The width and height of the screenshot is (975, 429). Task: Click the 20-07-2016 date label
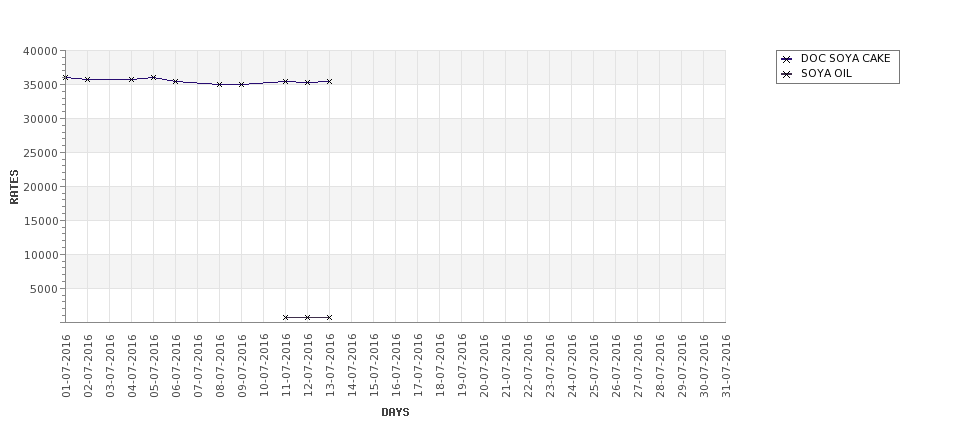click(483, 366)
